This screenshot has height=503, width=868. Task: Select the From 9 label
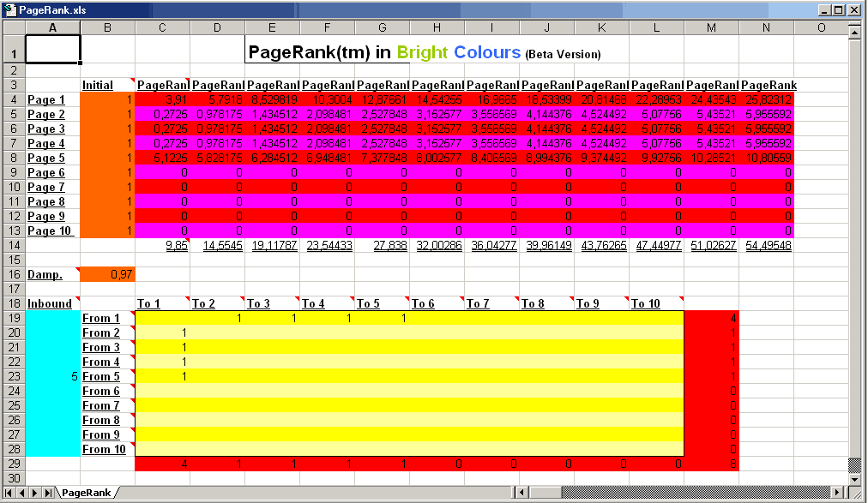[107, 435]
